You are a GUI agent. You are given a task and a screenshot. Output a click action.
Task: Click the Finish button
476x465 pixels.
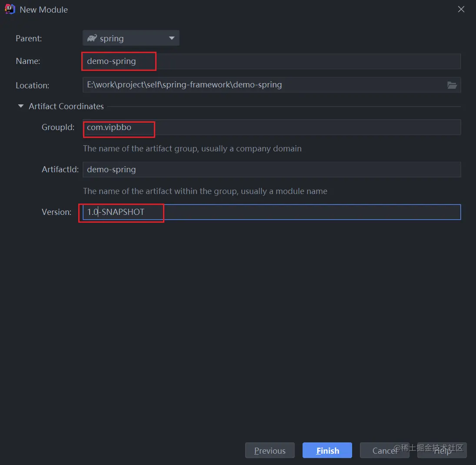327,450
